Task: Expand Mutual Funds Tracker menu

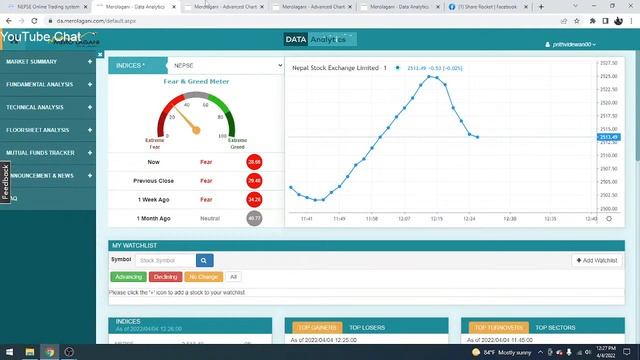Action: coord(48,153)
